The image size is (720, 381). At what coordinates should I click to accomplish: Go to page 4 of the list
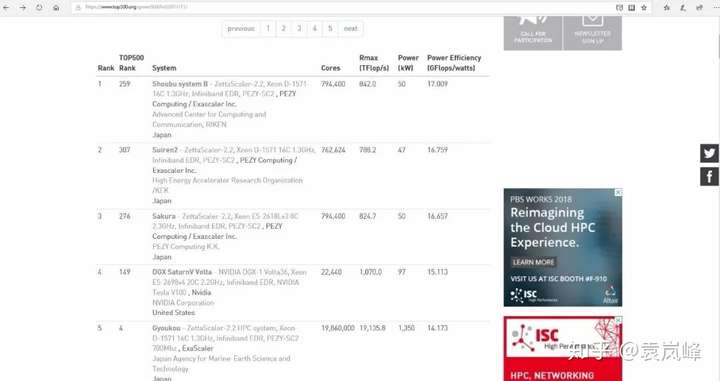[315, 28]
